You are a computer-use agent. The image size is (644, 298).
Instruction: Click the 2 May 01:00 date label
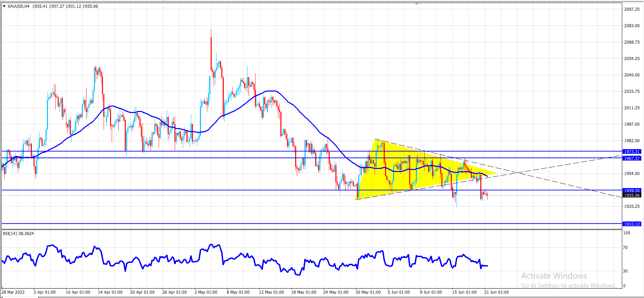[x=206, y=292]
